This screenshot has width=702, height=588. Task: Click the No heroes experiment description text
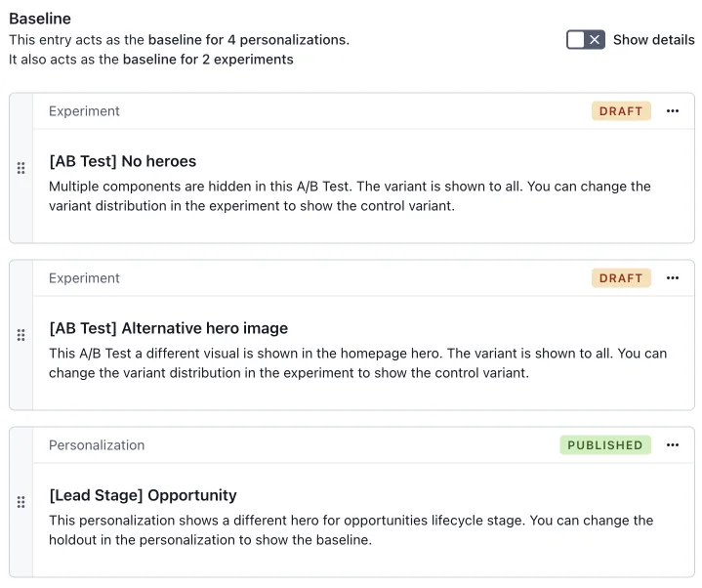(350, 196)
